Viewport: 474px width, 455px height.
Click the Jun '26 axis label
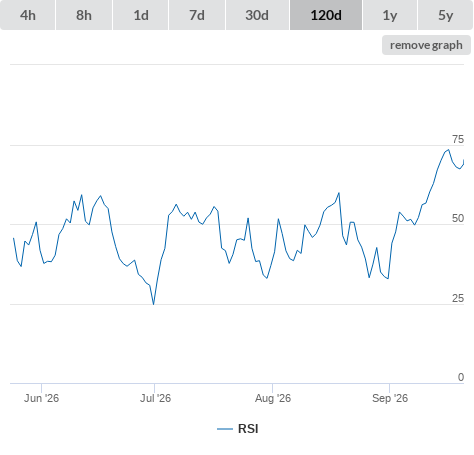pos(41,398)
